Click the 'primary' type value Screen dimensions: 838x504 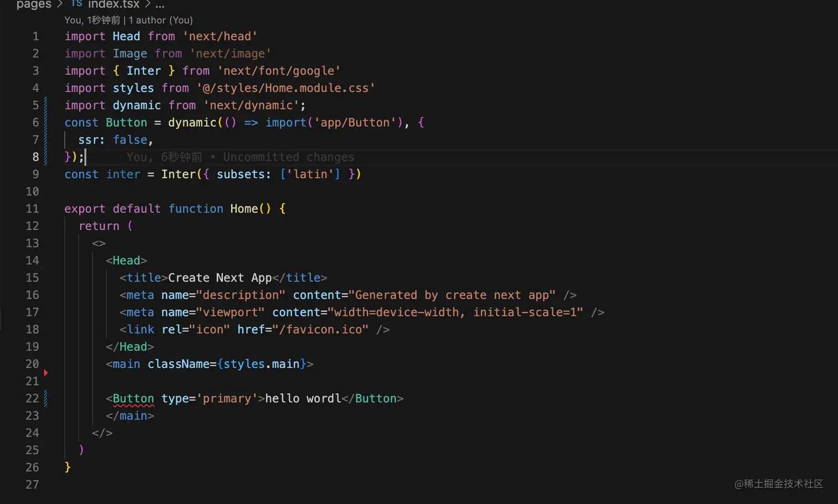[x=227, y=399]
